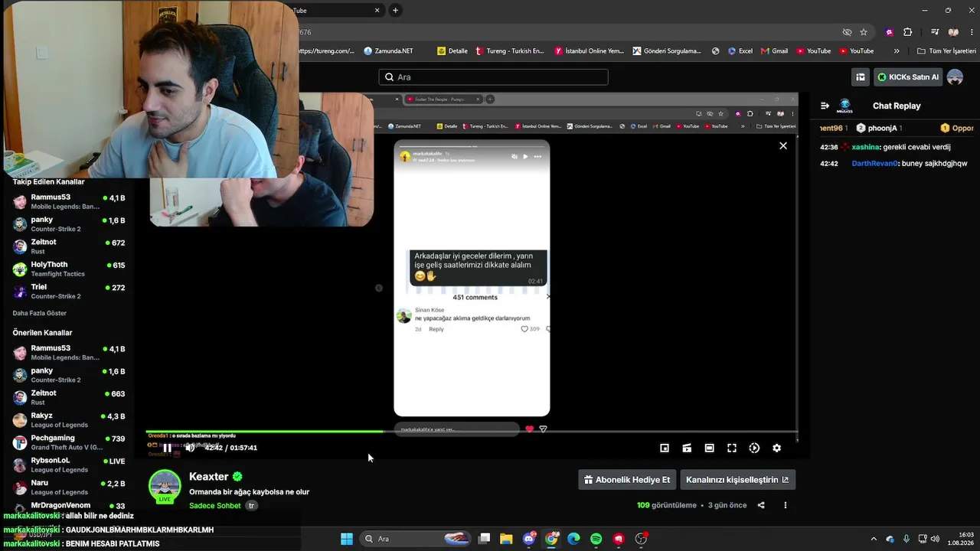
Task: Open Tüm Yer İşaretleri folder
Action: coord(946,51)
